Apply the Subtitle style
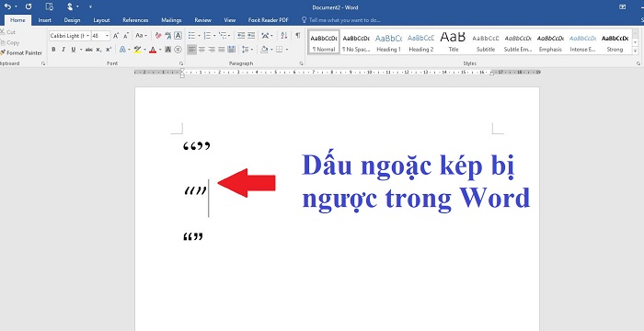Screen dimensions: 644x331 [486, 42]
